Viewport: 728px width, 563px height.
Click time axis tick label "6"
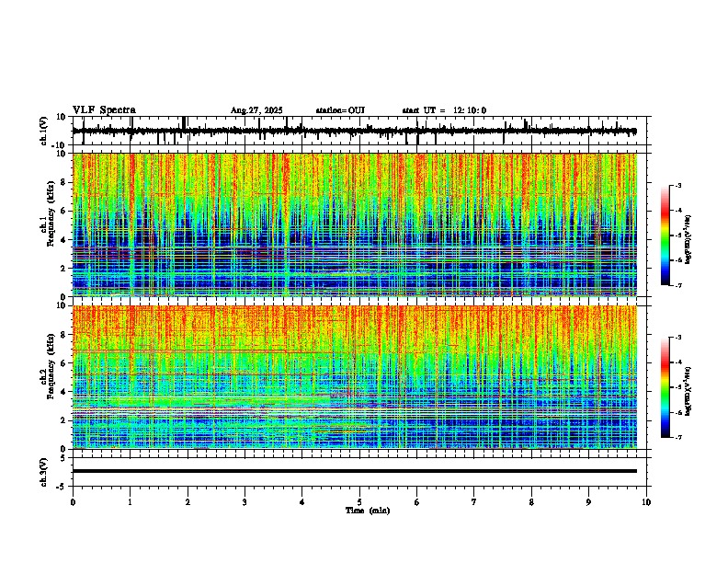[x=417, y=502]
